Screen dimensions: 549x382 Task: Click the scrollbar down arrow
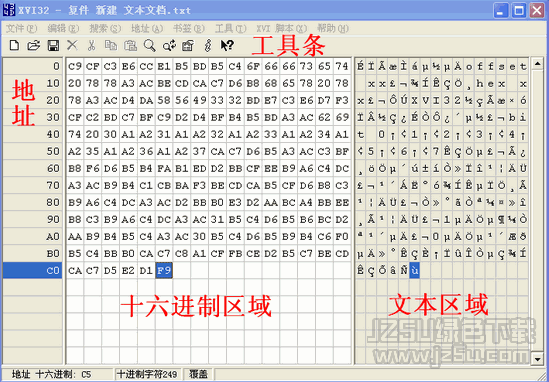click(537, 359)
